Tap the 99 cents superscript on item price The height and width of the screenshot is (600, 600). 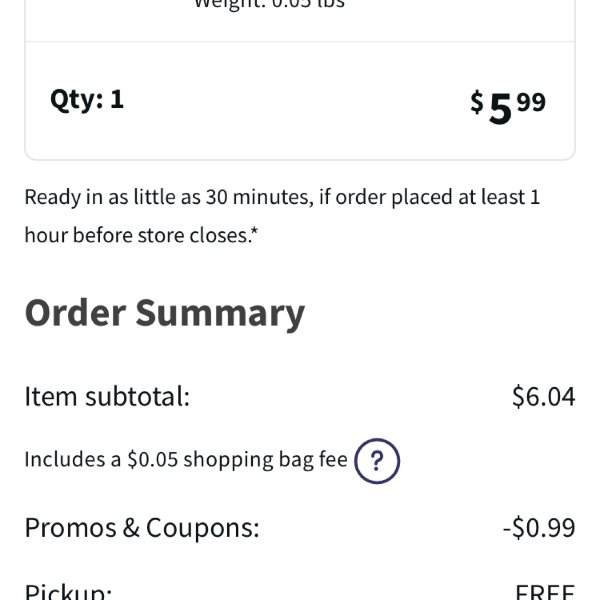click(531, 103)
